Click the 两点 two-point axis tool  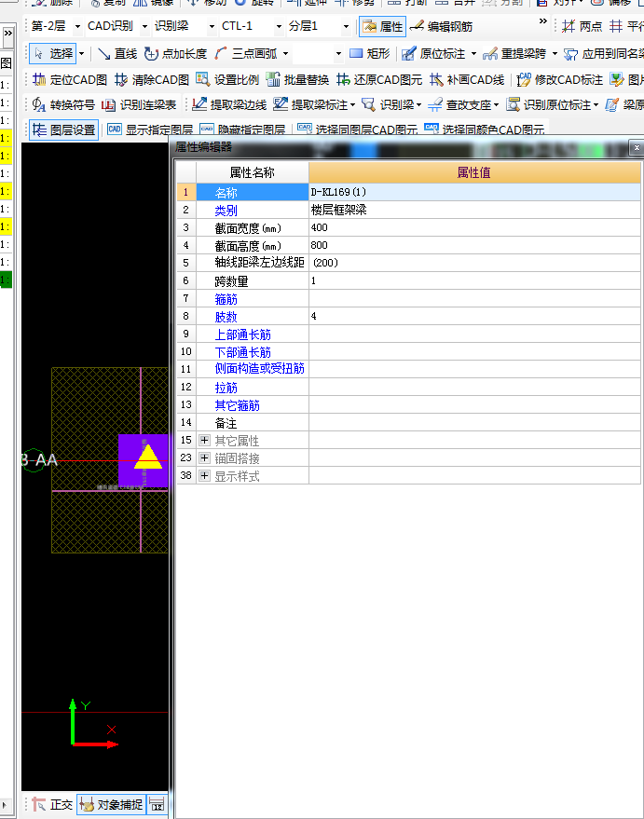(x=582, y=26)
